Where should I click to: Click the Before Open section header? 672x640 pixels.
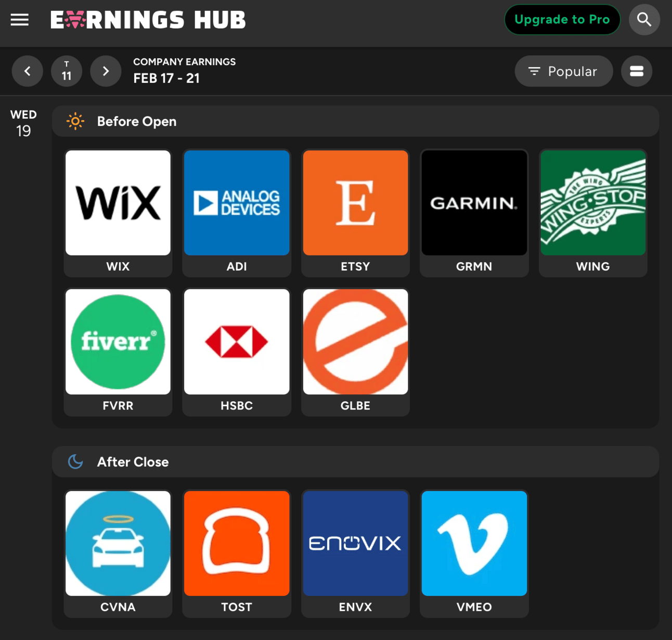click(x=356, y=121)
